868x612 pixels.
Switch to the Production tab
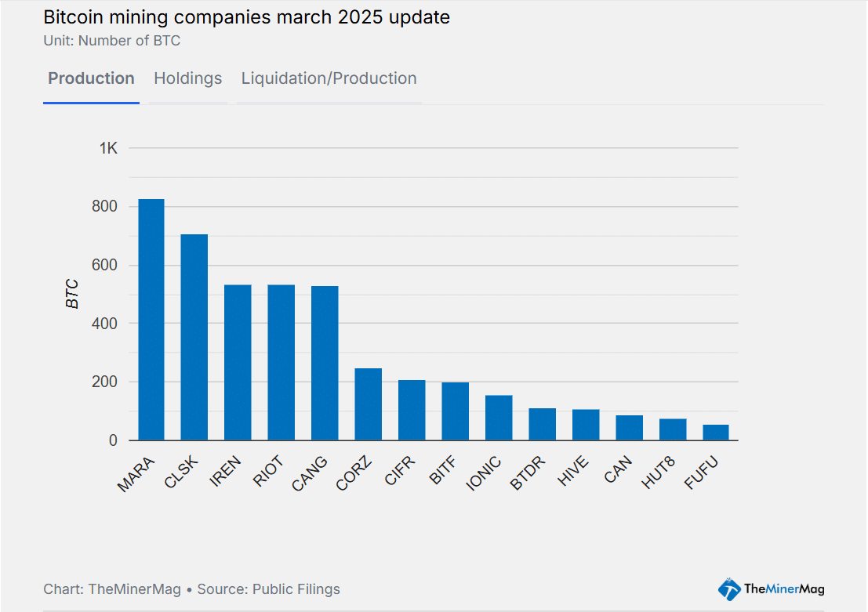[91, 78]
